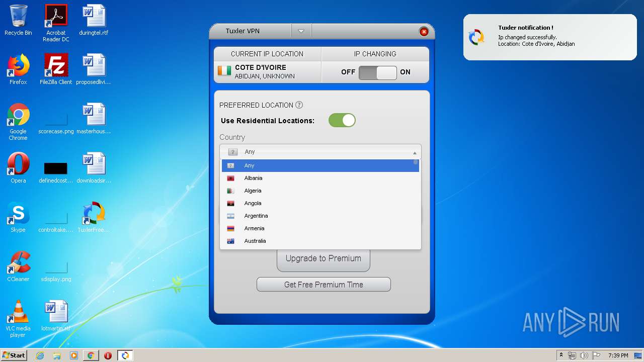Viewport: 644px width, 362px height.
Task: Open FileZilla Client shortcut
Action: coord(56,69)
